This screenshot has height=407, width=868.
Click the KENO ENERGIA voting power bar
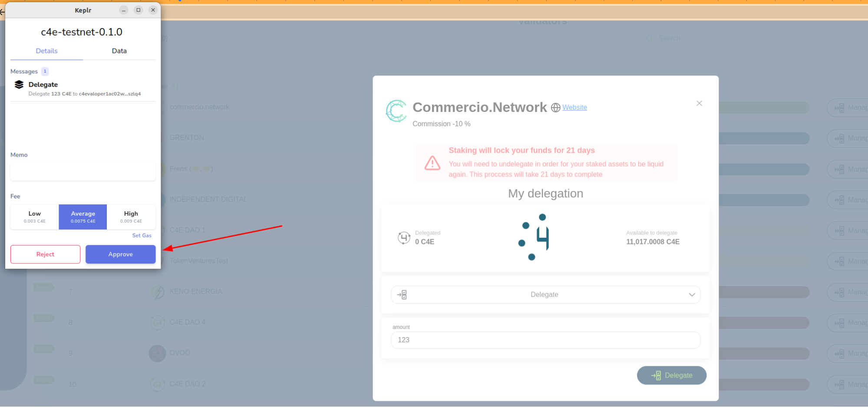point(764,292)
